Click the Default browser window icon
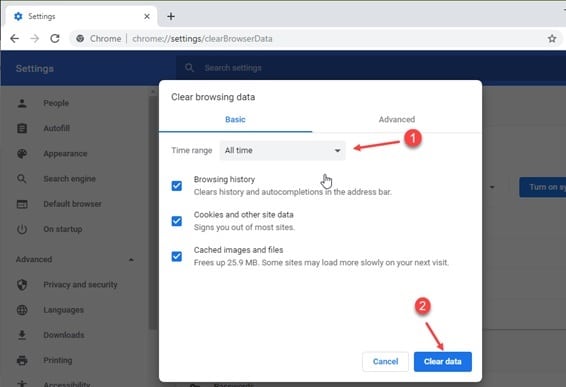 [x=22, y=204]
